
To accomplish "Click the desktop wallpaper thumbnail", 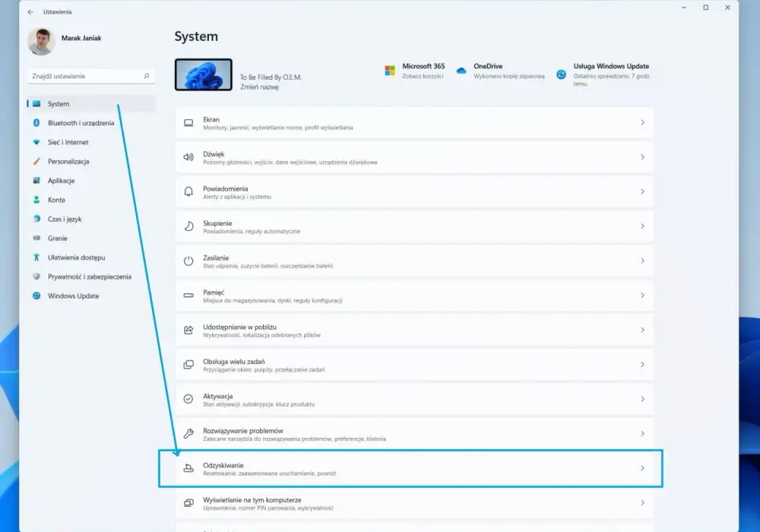I will coord(204,74).
